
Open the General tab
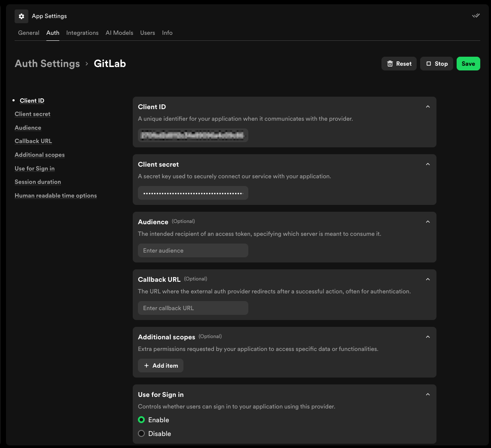click(x=29, y=33)
